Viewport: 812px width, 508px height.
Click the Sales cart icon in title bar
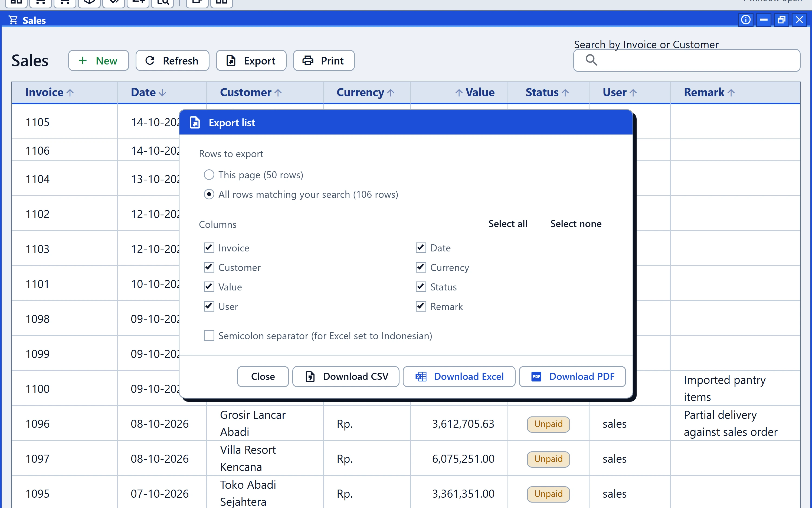(13, 20)
